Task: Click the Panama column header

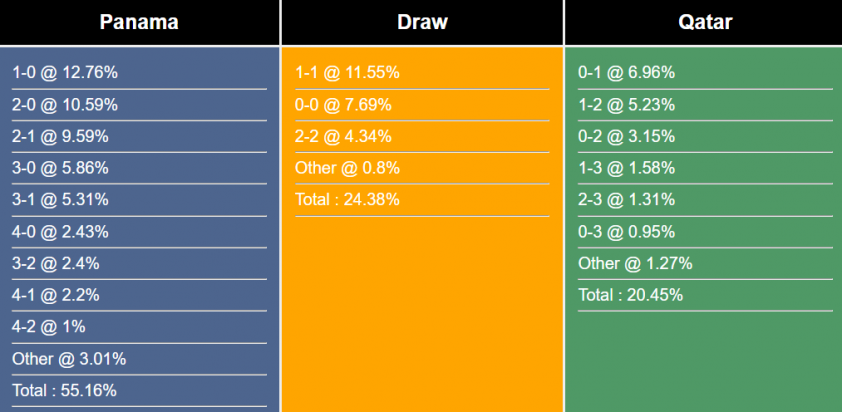Action: click(x=139, y=22)
